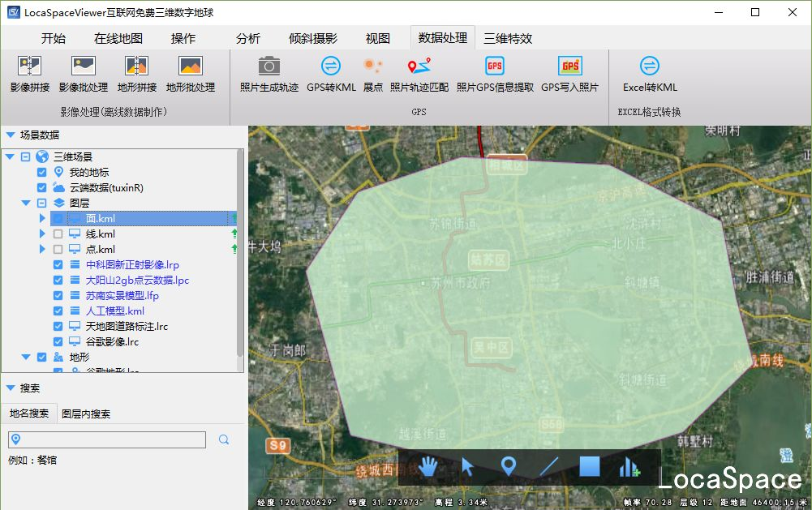
Task: Click into the place name search field
Action: click(107, 439)
